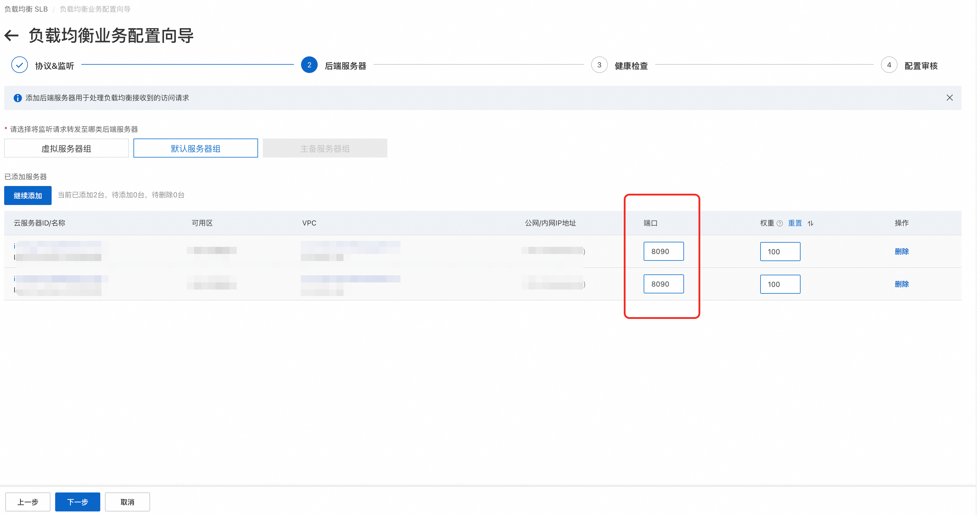Screen dimensions: 980x515
Task: Click the weight help question-mark icon
Action: pyautogui.click(x=779, y=223)
